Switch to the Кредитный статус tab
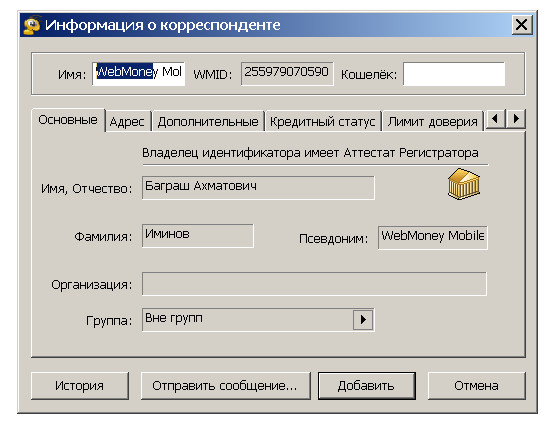This screenshot has height=426, width=559. click(x=323, y=122)
